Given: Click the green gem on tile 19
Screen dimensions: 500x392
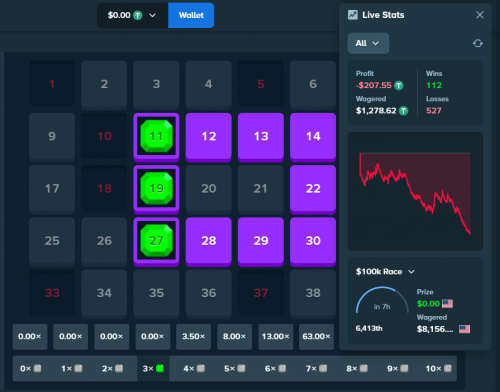Looking at the screenshot, I should 156,189.
